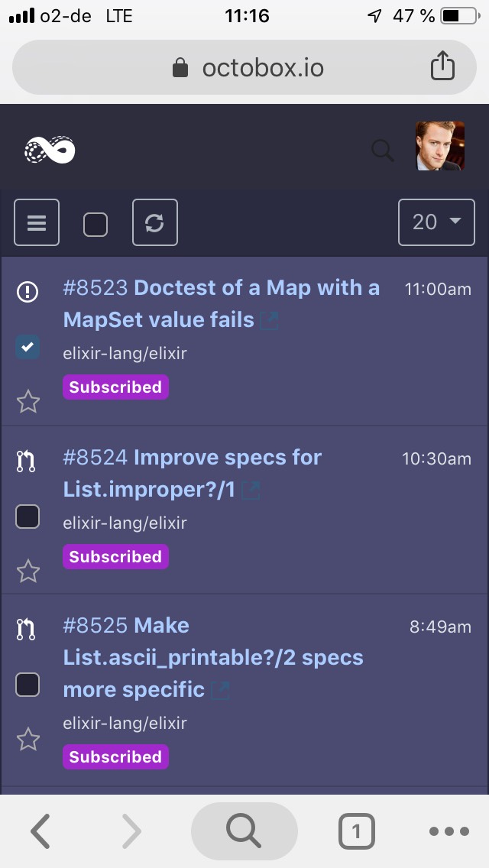Star the #8525 notification

[x=28, y=740]
